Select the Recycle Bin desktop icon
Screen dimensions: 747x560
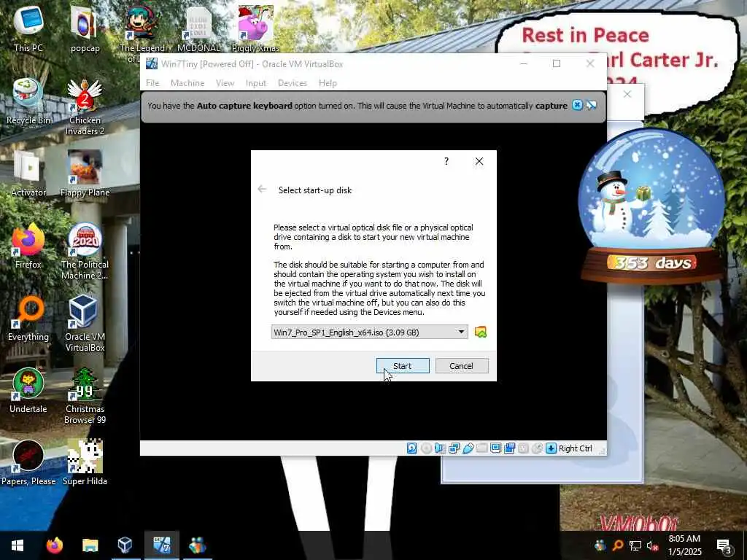[28, 101]
